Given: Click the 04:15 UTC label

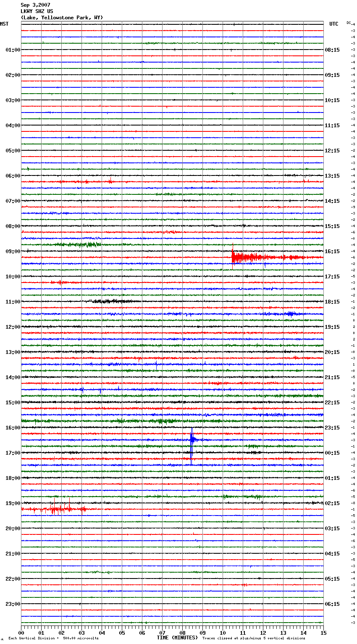Looking at the screenshot, I should tap(332, 554).
